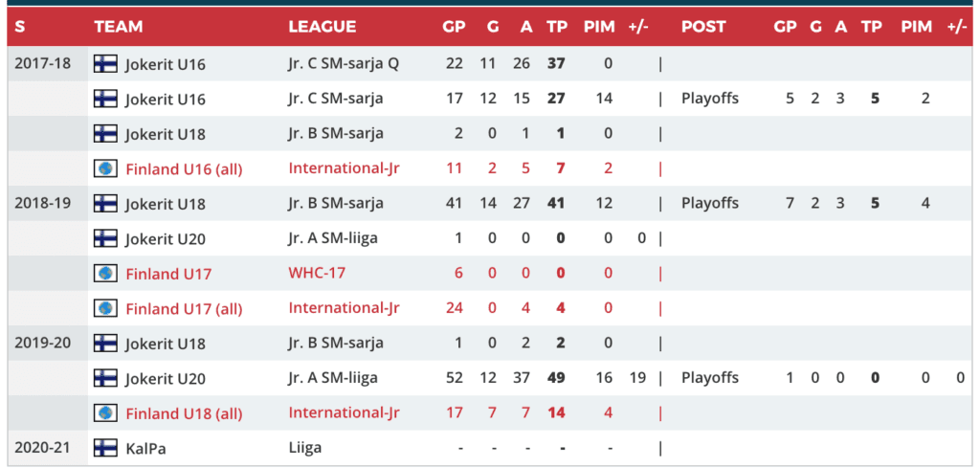Screen dimensions: 980x468
Task: Click the Finnish flag beside KalPa
Action: pyautogui.click(x=105, y=447)
